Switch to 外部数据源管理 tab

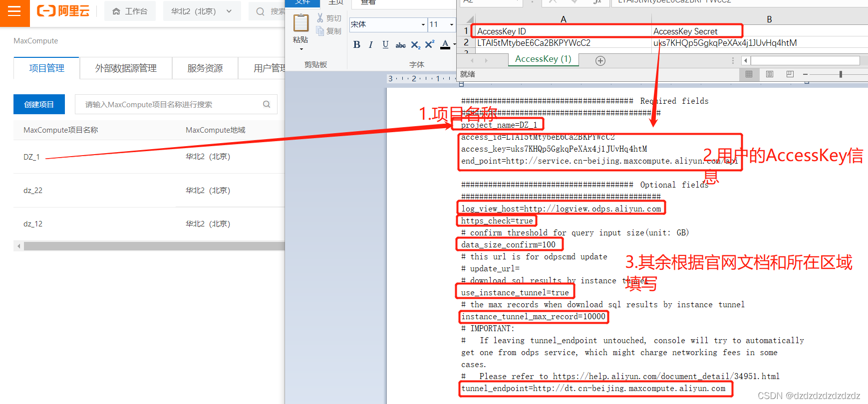click(x=126, y=68)
